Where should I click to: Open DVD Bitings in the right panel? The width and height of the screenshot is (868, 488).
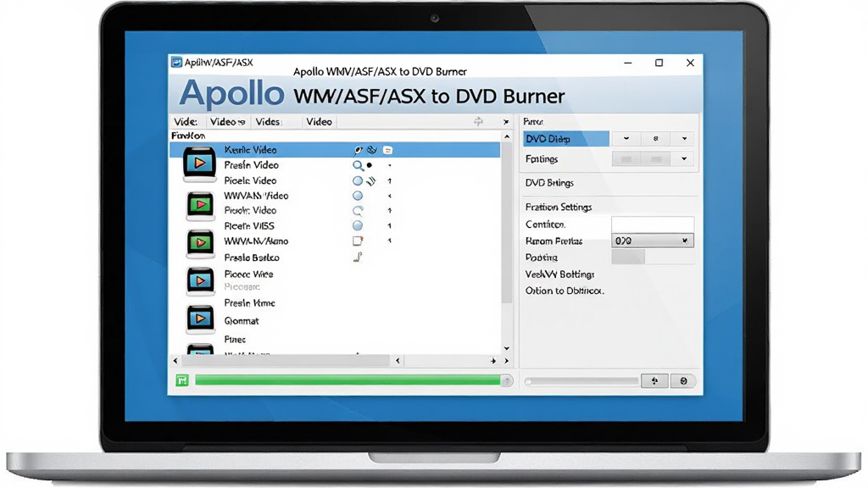click(x=549, y=183)
